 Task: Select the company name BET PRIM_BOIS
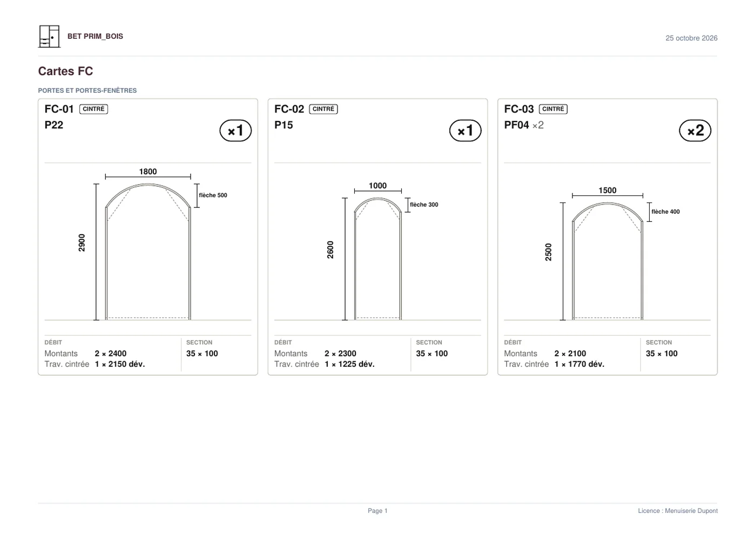pos(95,36)
